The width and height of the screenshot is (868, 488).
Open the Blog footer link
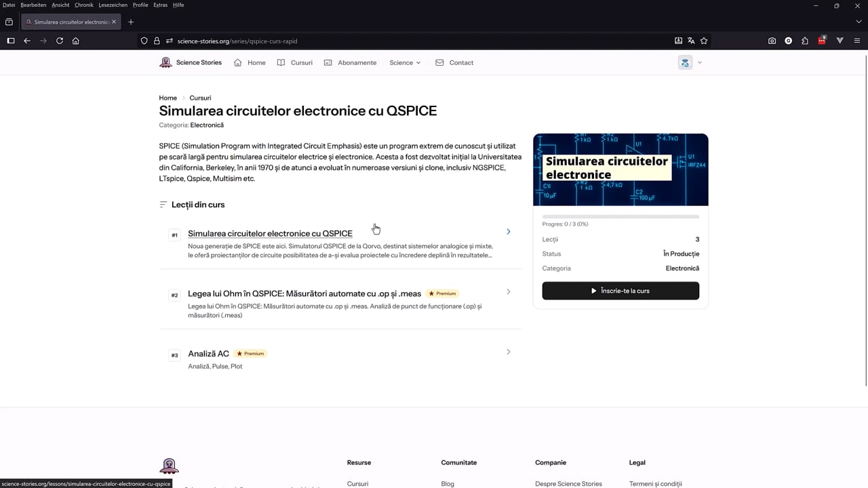[448, 484]
